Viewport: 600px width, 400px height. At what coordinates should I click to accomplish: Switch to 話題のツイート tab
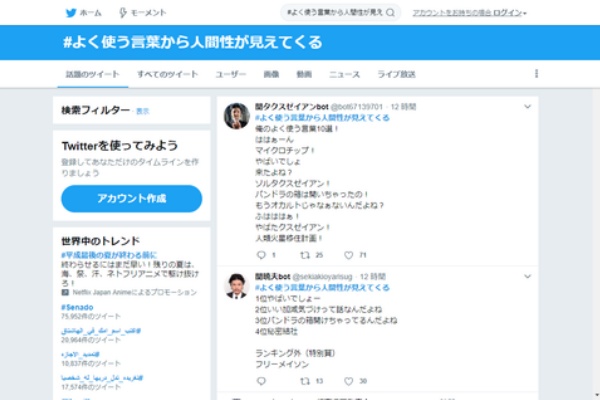[x=93, y=74]
